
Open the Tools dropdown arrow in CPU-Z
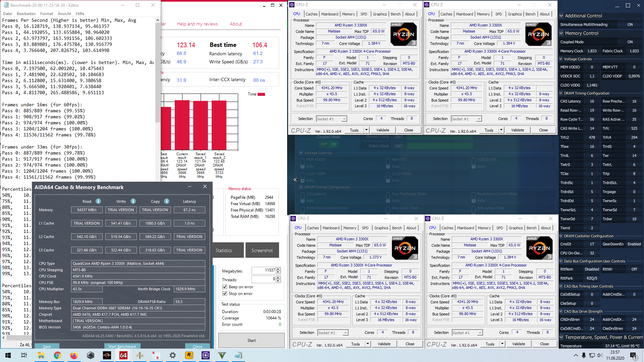tap(366, 130)
